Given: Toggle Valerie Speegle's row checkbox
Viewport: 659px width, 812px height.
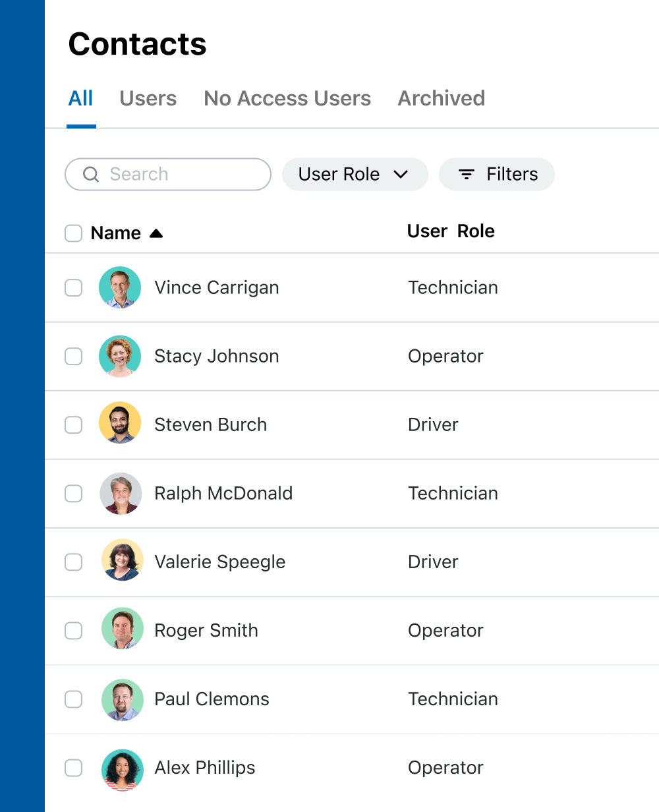Looking at the screenshot, I should 73,562.
